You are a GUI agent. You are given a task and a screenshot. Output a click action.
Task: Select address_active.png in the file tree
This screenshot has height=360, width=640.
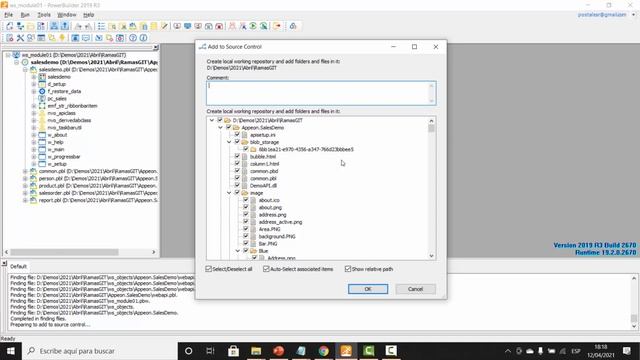pos(280,222)
